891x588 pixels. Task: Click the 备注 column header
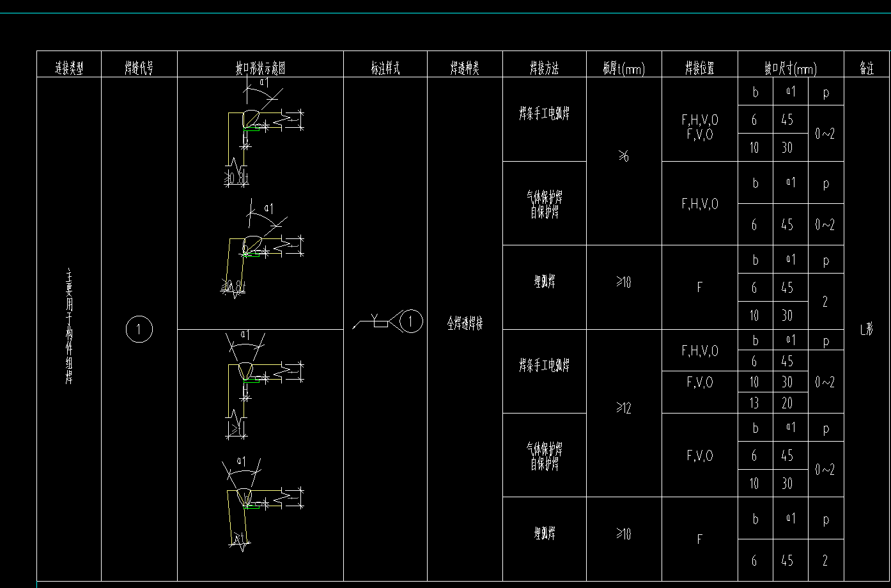(x=867, y=68)
